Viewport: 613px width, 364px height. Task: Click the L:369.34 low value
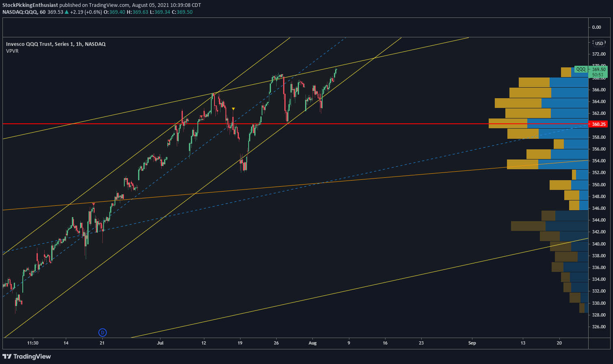[x=160, y=12]
